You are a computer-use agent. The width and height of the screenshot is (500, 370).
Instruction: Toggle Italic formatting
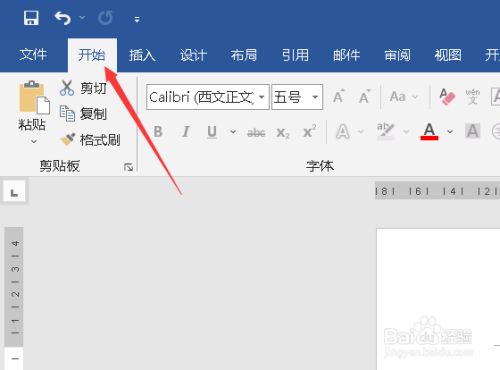click(186, 132)
